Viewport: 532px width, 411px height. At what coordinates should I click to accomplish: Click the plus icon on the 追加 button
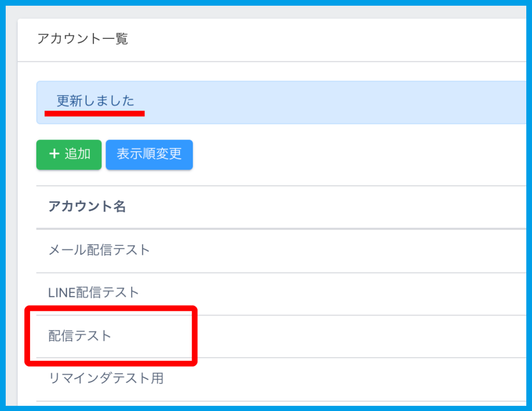coord(54,154)
